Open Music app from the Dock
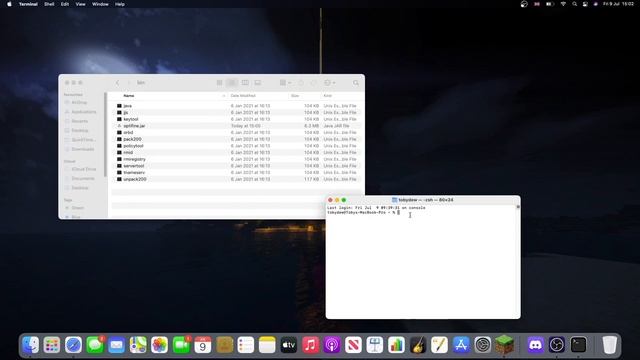640x360 pixels. click(x=310, y=345)
